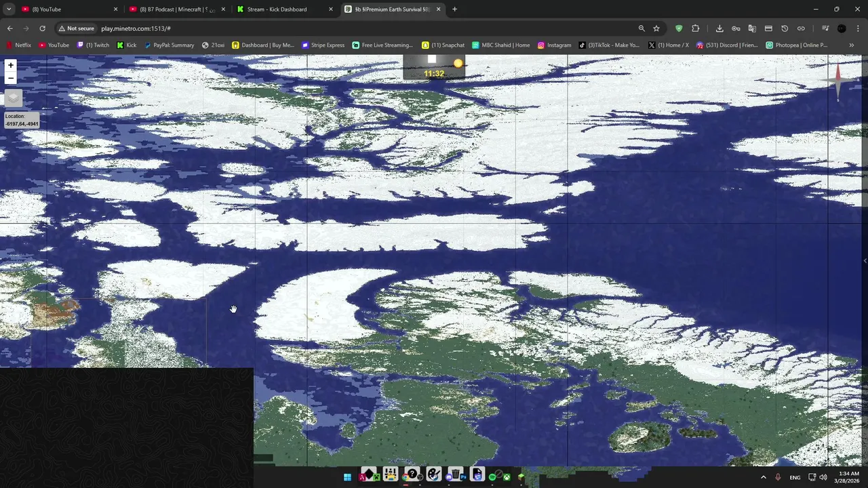Toggle the microphone tray icon
The height and width of the screenshot is (488, 868).
tap(778, 477)
